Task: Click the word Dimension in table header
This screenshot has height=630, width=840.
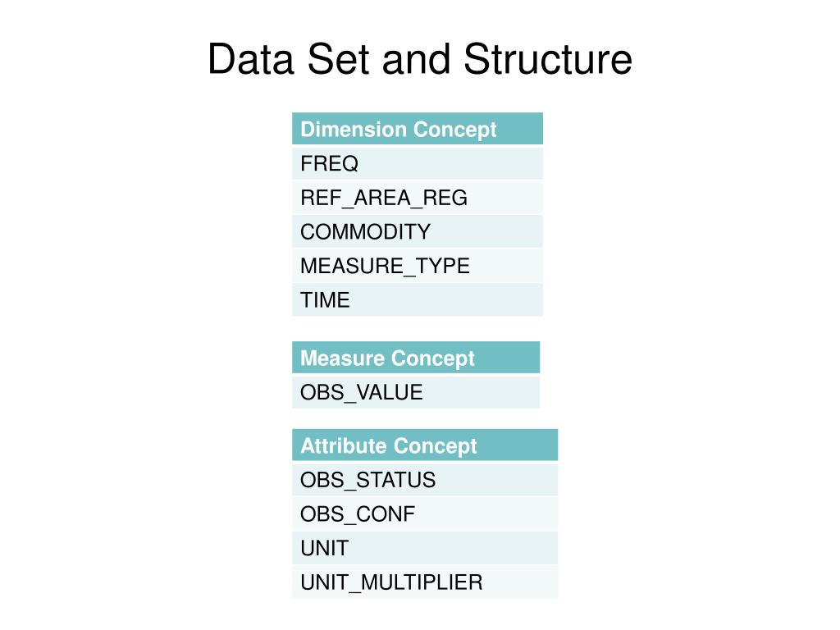Action: [x=354, y=129]
